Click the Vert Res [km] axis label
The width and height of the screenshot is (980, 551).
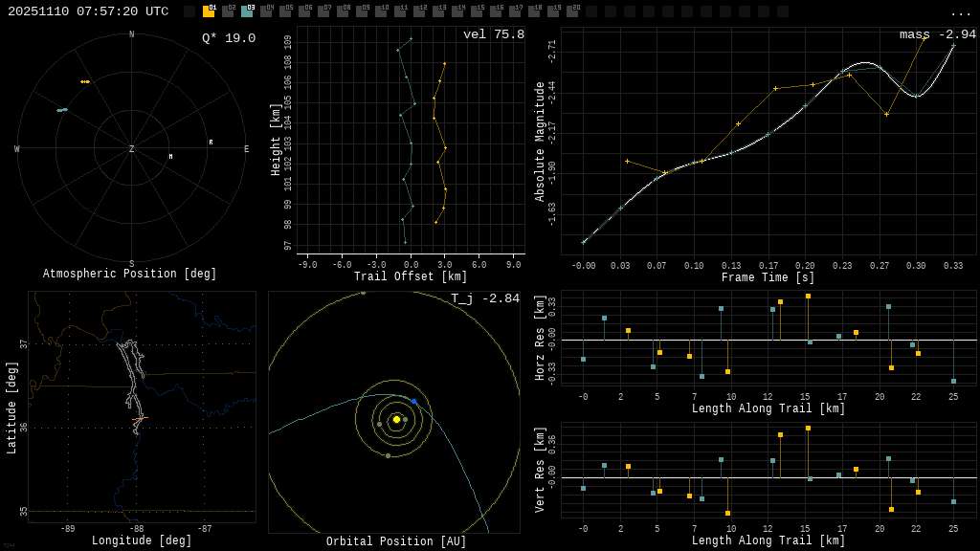pos(540,470)
